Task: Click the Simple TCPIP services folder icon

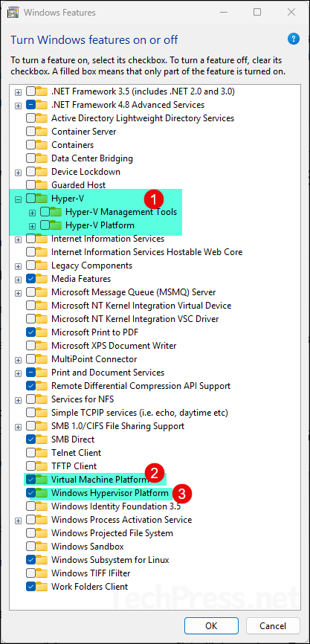Action: [x=42, y=413]
